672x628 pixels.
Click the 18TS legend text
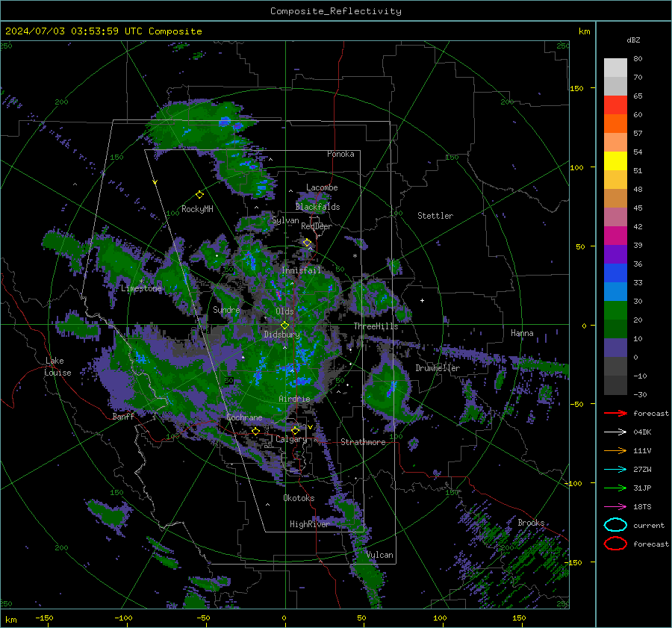(642, 507)
